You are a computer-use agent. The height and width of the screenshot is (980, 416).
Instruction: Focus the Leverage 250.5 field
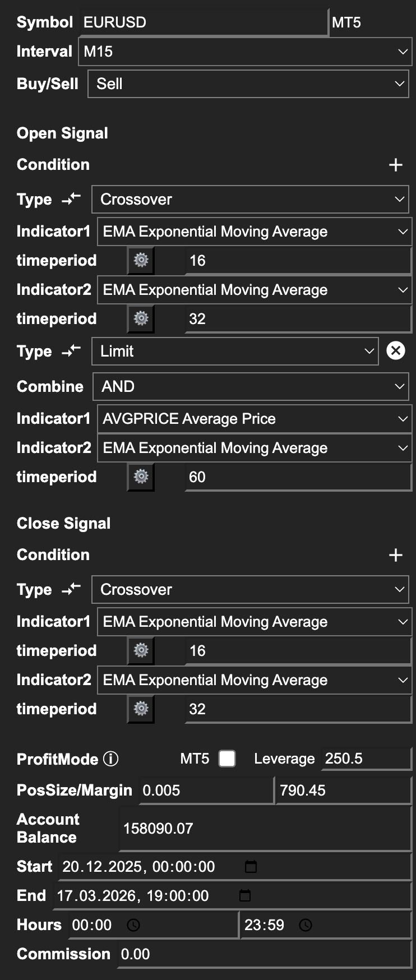pos(366,759)
